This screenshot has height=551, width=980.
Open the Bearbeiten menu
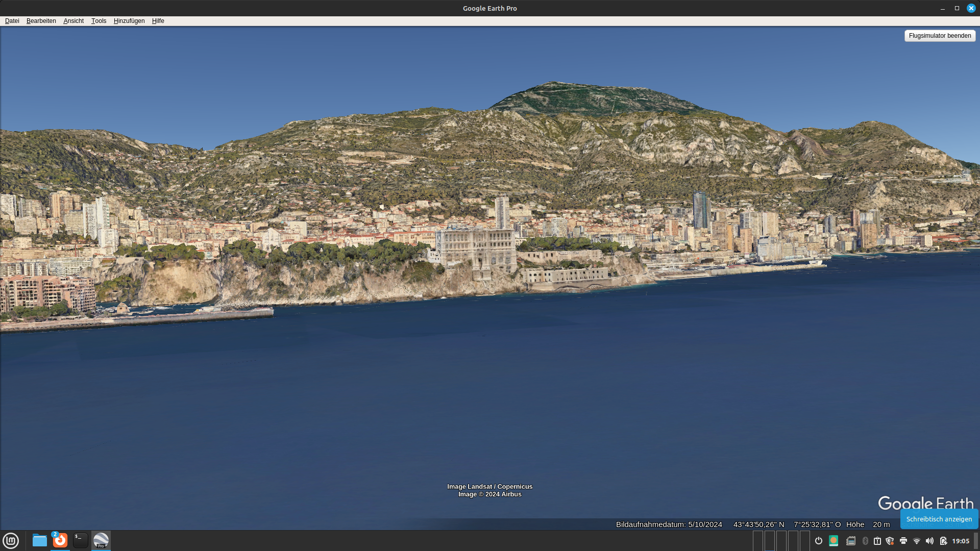[41, 21]
